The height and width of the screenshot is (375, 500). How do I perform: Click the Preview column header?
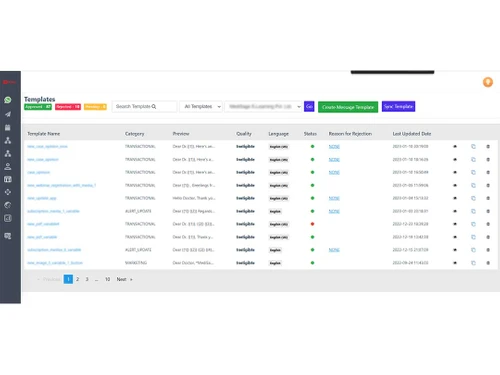[x=181, y=134]
